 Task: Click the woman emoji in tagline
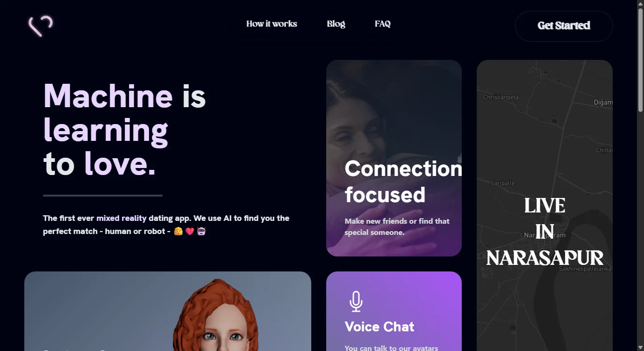pos(178,231)
